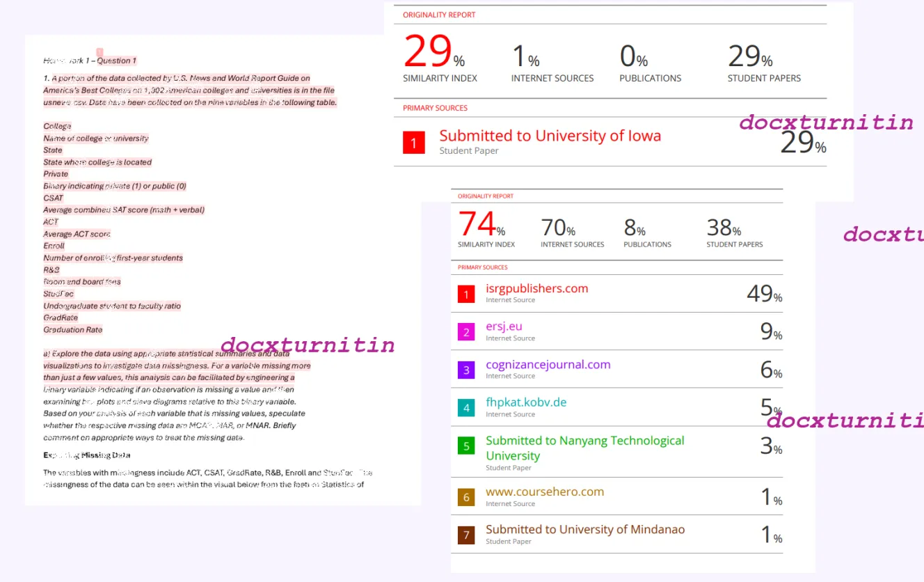Click green badge 5 beside Nanyang Technological University

[466, 446]
